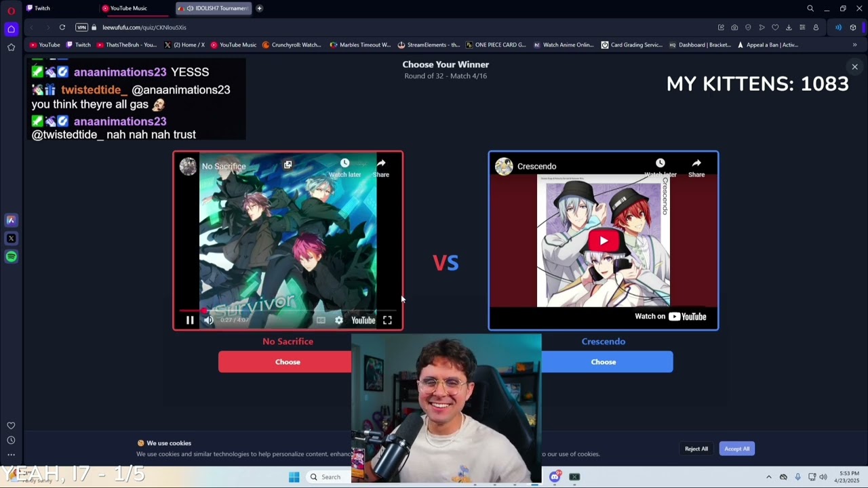Open settings gear in No Sacrifice player

click(339, 320)
